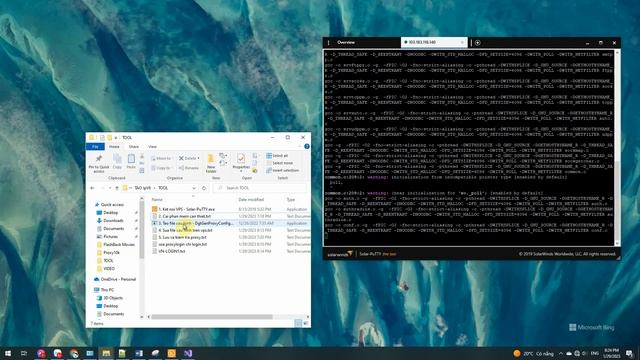Screen dimensions: 640x360
Task: Click Pin to Quick access in ribbon
Action: coord(99,163)
